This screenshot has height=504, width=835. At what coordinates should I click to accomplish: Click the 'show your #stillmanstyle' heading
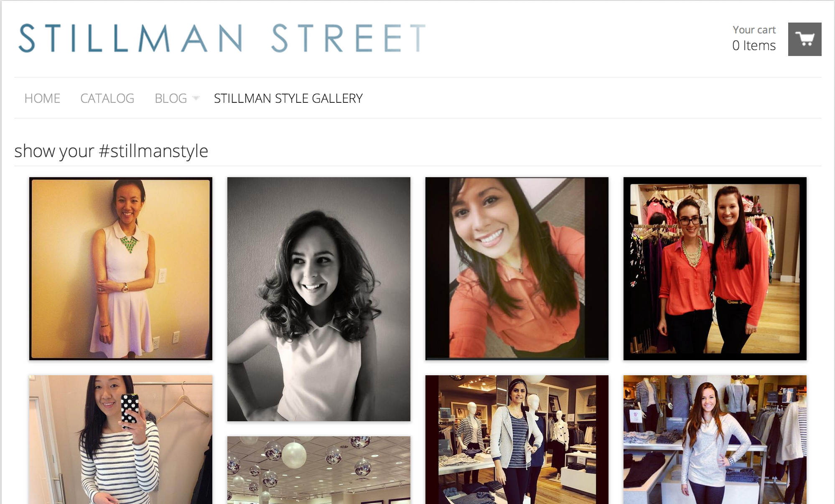pos(111,151)
